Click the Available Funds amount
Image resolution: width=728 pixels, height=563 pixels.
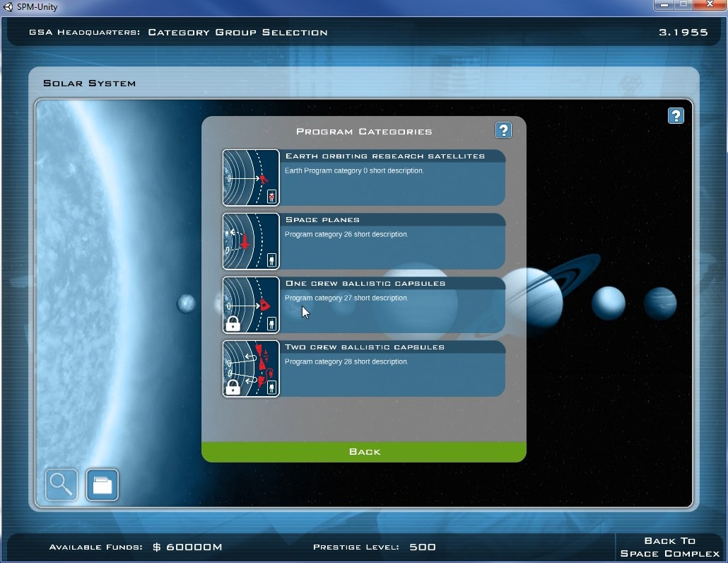[x=187, y=547]
